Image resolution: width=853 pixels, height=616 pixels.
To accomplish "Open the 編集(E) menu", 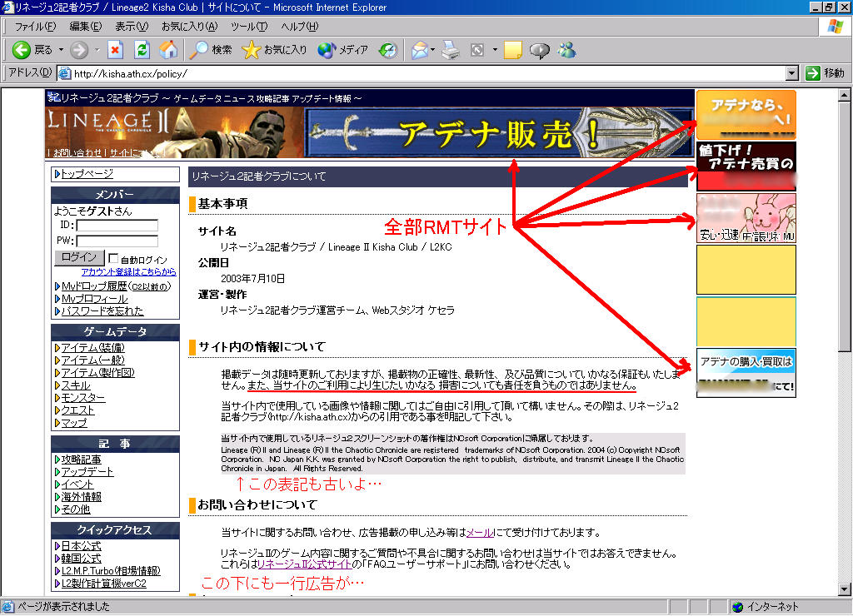I will (x=86, y=26).
